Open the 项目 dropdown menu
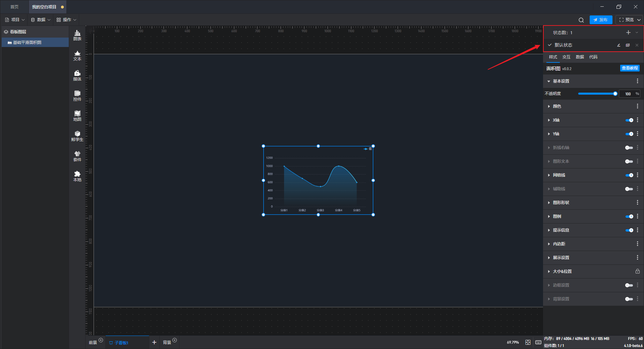Screen dimensions: 644x349 [15, 20]
